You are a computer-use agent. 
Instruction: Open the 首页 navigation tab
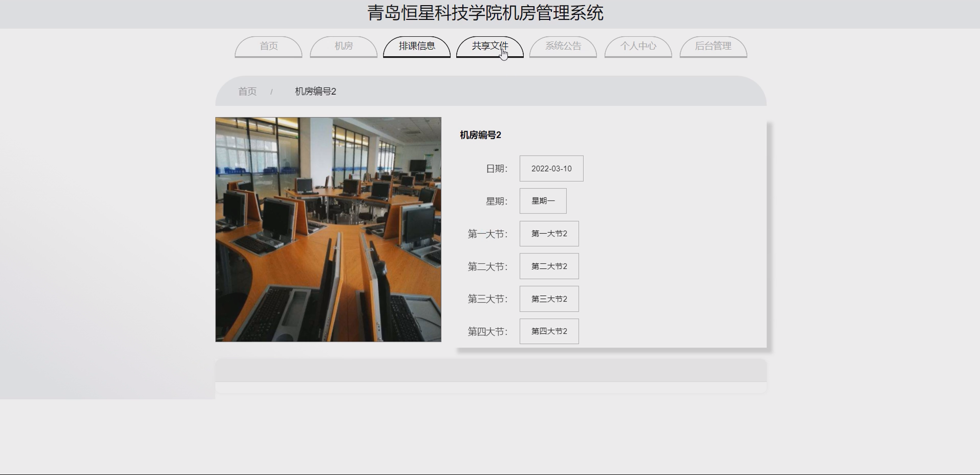pos(268,47)
